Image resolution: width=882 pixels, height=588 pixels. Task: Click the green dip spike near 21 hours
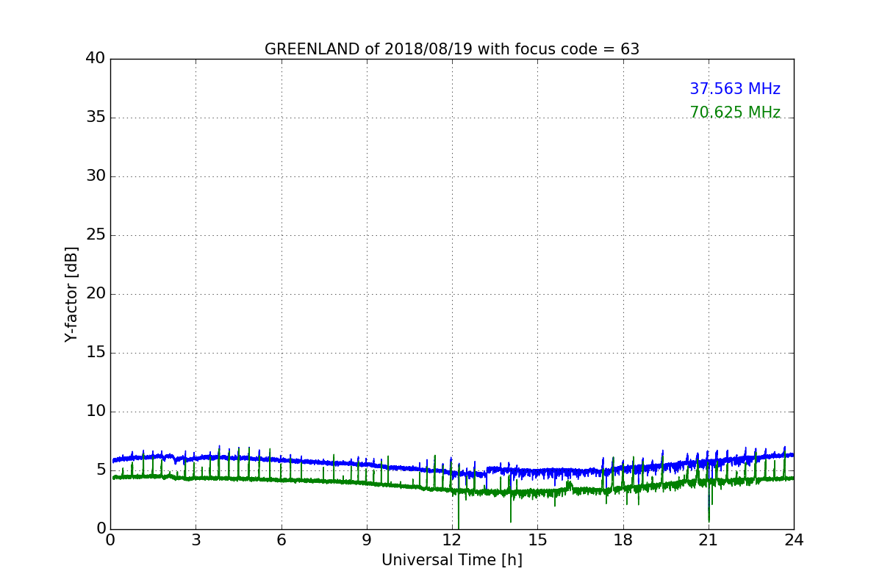pyautogui.click(x=709, y=503)
